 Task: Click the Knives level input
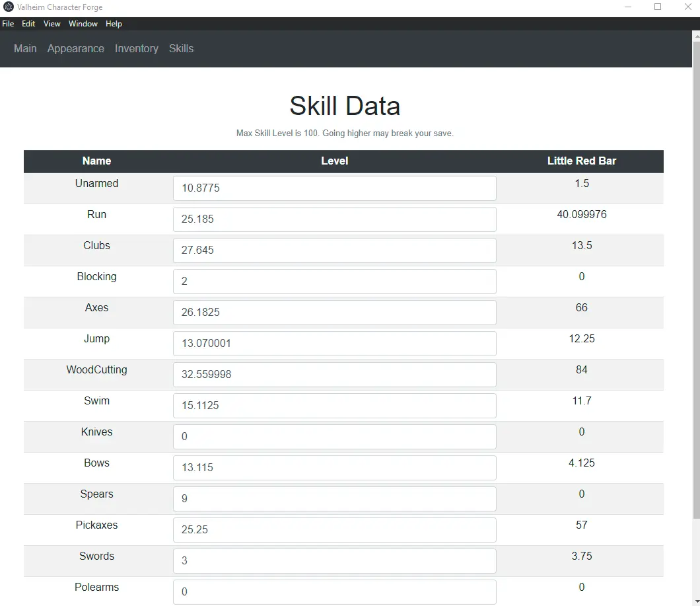(x=334, y=437)
